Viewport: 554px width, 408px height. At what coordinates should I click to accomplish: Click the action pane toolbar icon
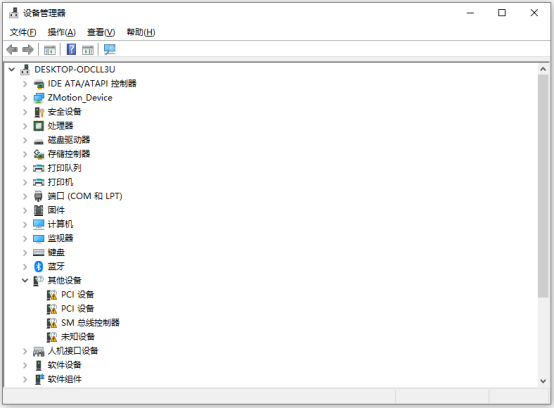tap(88, 50)
